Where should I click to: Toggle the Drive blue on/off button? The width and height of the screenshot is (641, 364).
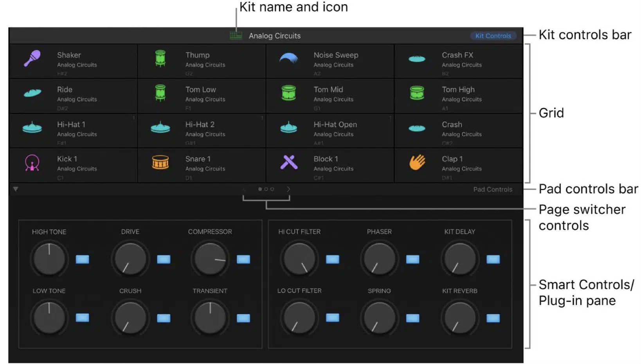point(164,259)
